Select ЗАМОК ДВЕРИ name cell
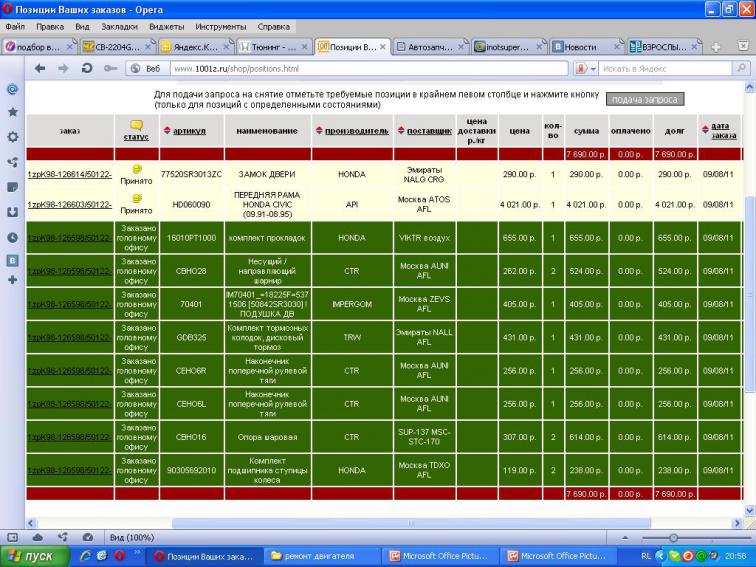The image size is (756, 567). (267, 175)
